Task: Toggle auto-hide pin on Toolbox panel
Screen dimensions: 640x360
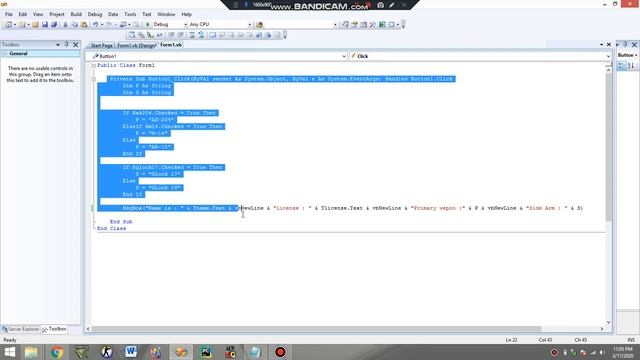Action: (67, 44)
